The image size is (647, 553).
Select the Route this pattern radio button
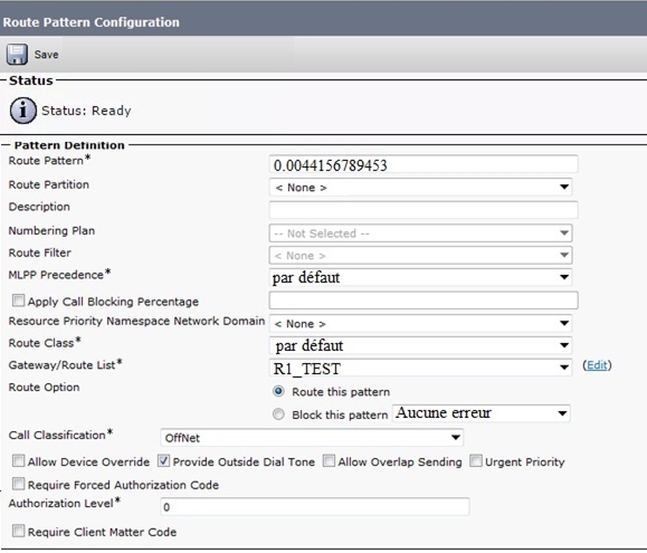[279, 392]
